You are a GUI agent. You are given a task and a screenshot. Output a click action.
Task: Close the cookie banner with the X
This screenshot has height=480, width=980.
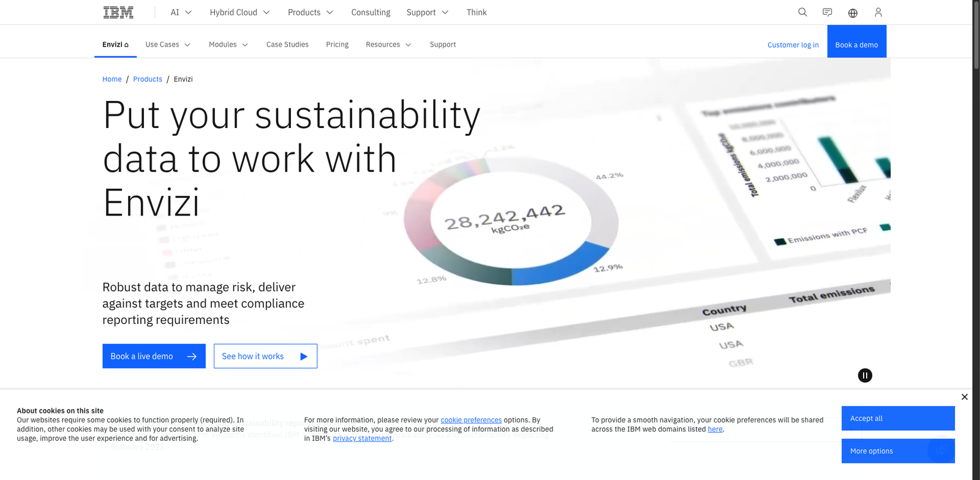965,397
